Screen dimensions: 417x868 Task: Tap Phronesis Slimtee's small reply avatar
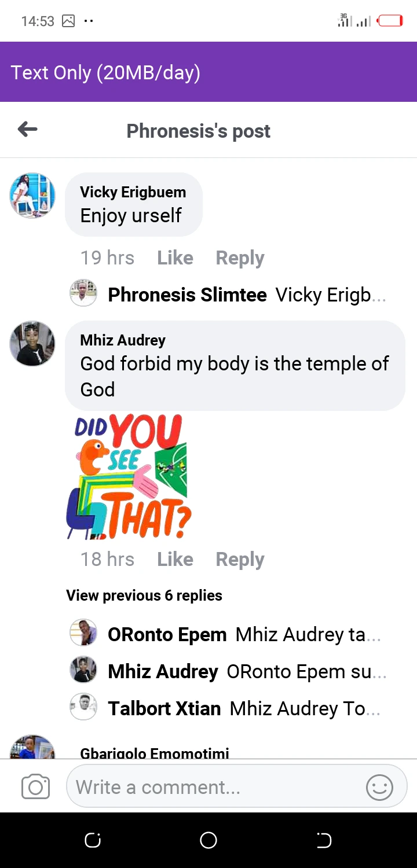click(x=83, y=294)
